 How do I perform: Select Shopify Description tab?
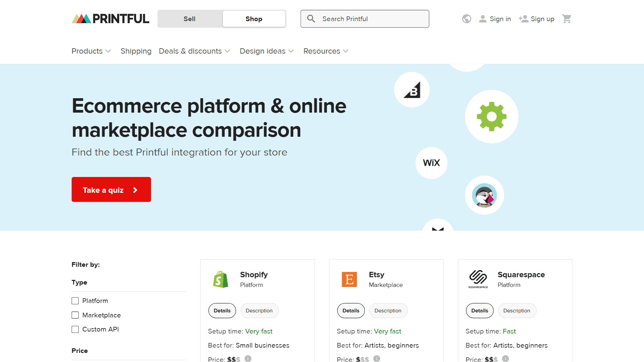tap(259, 311)
